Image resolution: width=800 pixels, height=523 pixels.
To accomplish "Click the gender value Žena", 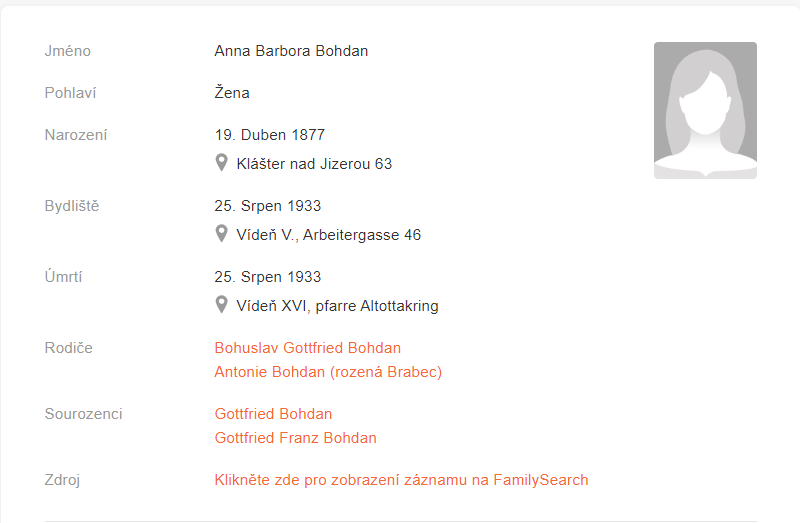I will pos(232,92).
